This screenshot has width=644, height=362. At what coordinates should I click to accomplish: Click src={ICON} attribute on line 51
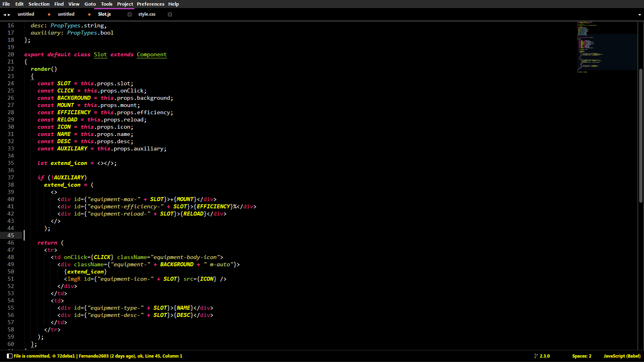[200, 279]
